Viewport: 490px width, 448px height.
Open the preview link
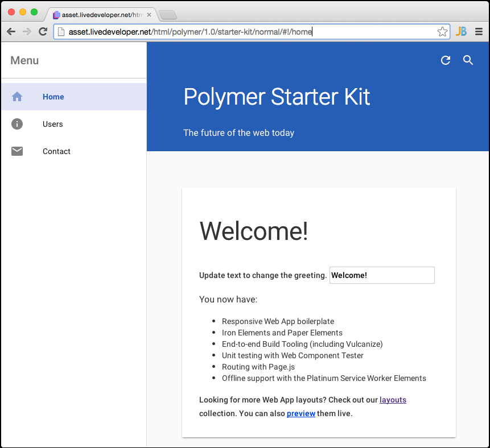tap(301, 413)
